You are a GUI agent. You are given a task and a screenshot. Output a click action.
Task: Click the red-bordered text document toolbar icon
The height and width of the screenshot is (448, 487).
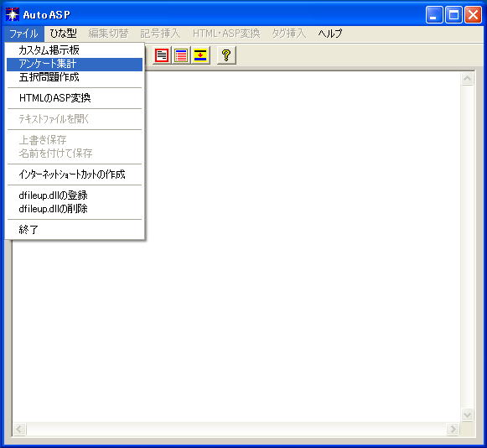162,55
